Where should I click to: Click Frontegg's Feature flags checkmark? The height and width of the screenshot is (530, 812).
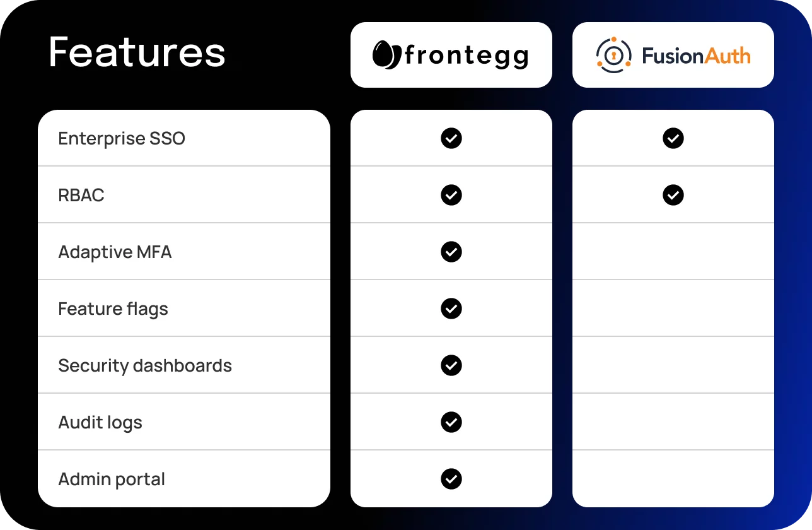click(451, 309)
